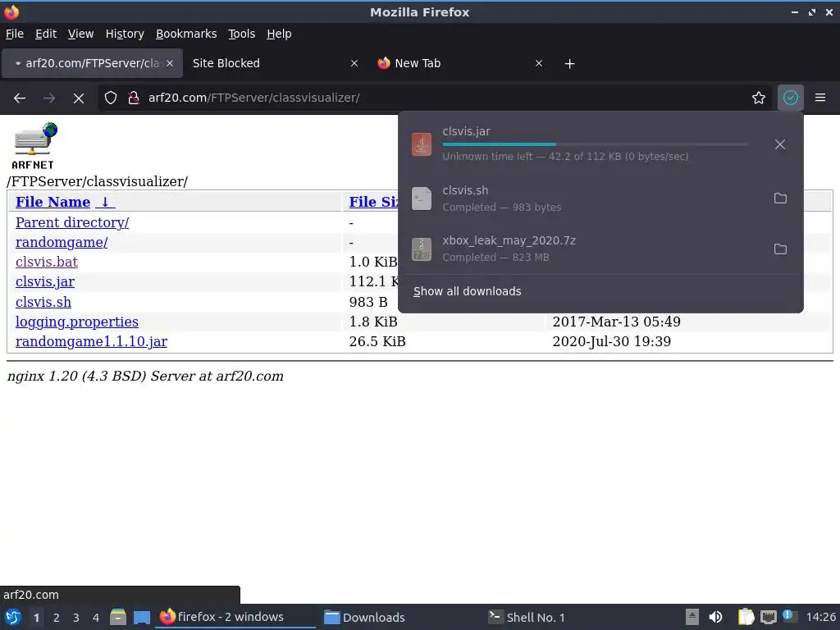
Task: Open the Parent directory link
Action: [x=72, y=222]
